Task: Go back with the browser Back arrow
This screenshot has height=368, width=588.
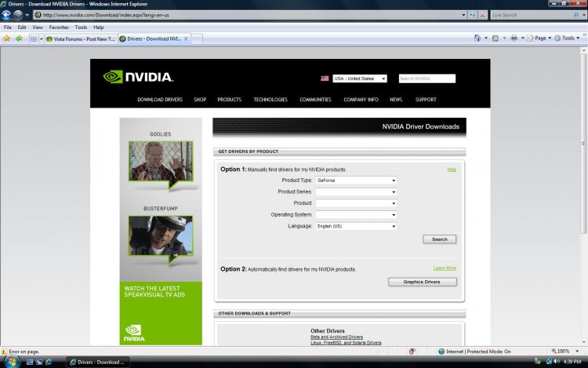Action: tap(6, 15)
